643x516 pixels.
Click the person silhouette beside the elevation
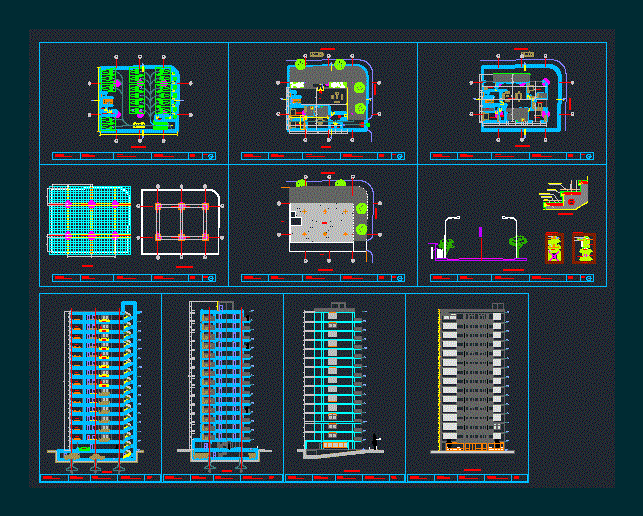click(376, 441)
